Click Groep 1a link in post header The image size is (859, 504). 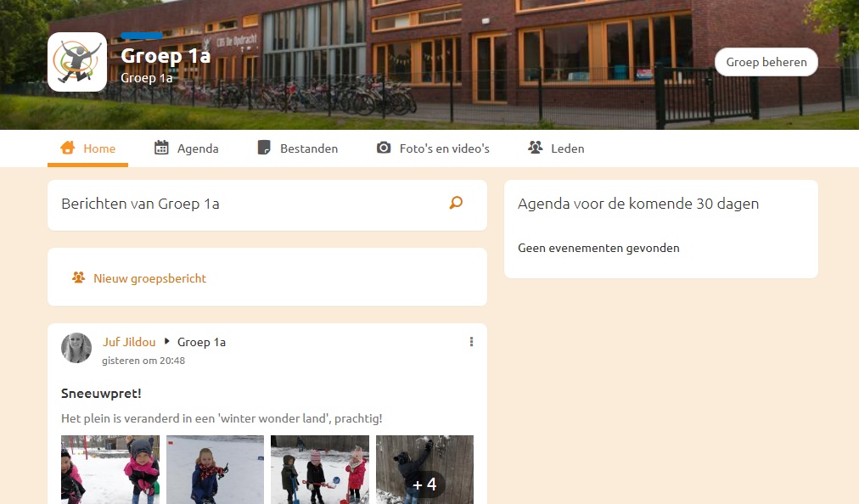pos(202,343)
